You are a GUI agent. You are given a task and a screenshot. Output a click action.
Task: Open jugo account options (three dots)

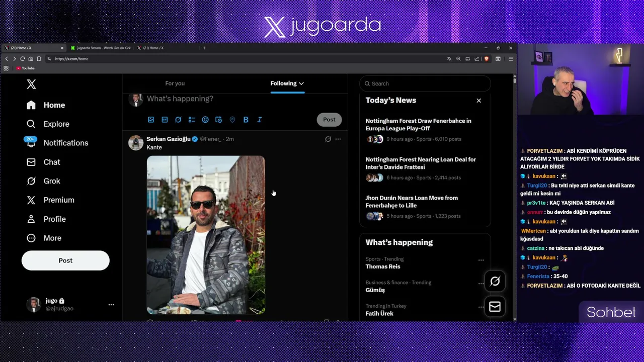pyautogui.click(x=111, y=304)
